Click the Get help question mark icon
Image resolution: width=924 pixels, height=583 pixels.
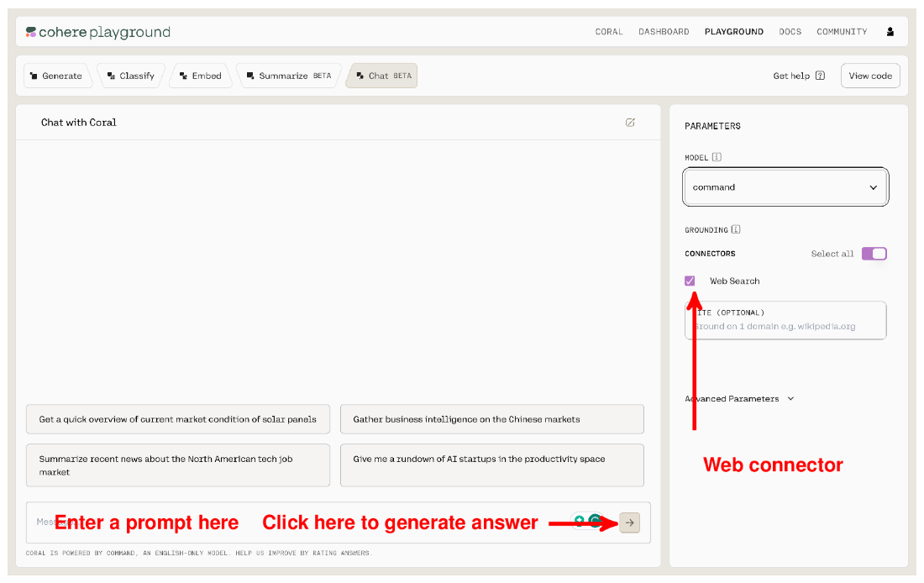click(x=820, y=76)
